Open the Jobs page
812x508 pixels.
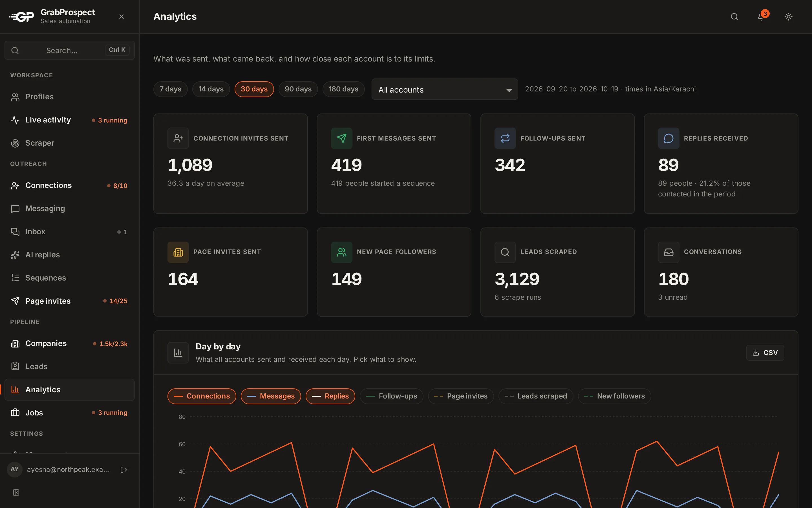point(69,413)
